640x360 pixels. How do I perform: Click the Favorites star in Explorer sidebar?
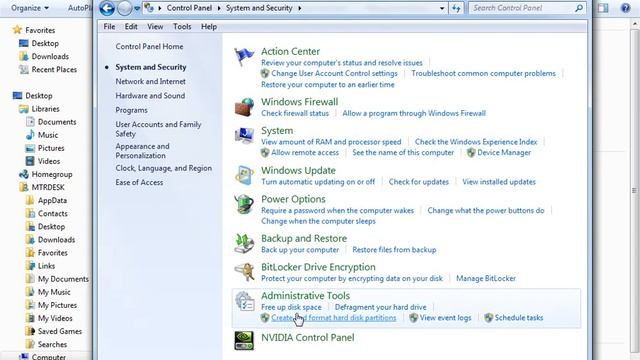coord(17,30)
